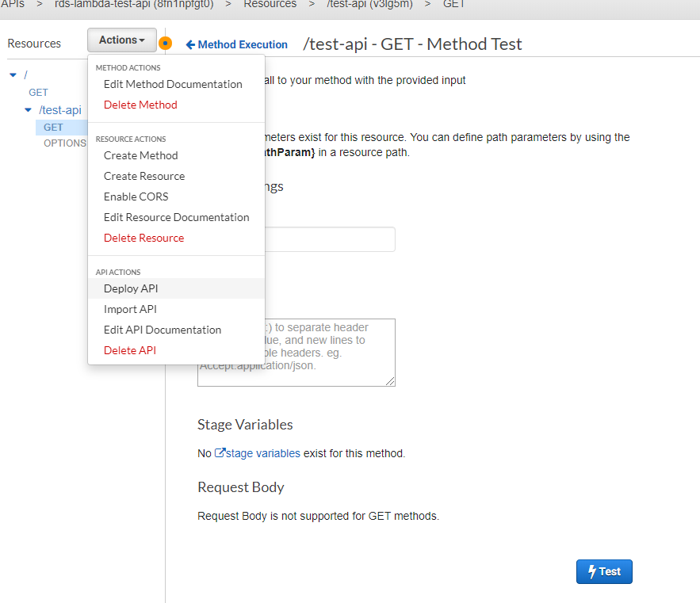Select OPTIONS method under /test-api

[x=64, y=143]
